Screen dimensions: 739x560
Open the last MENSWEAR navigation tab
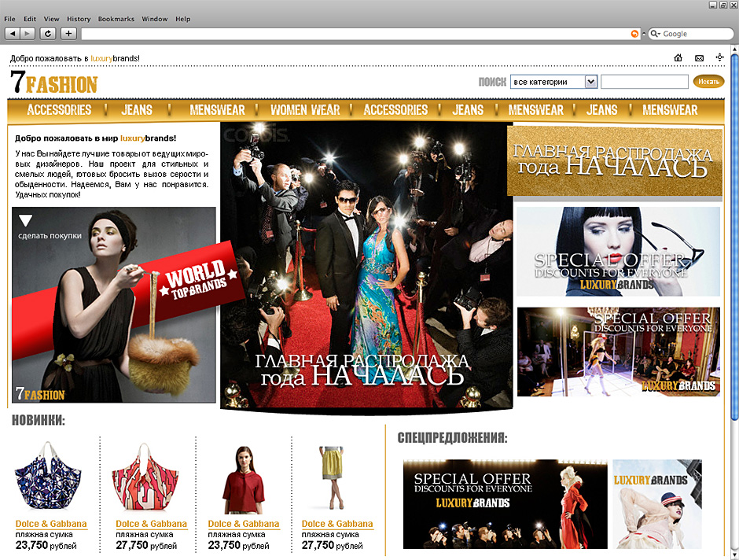pos(670,110)
